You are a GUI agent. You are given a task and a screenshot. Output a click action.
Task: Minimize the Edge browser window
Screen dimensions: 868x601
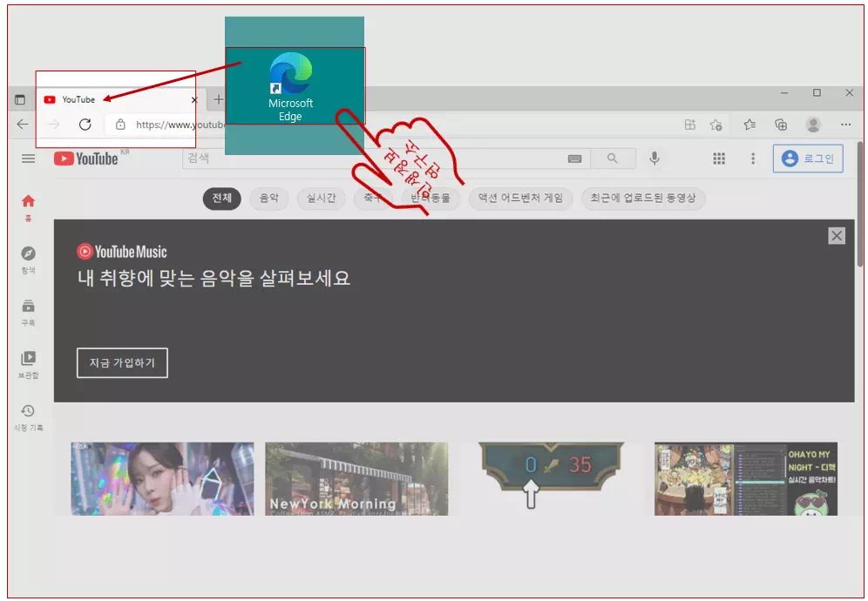(783, 93)
